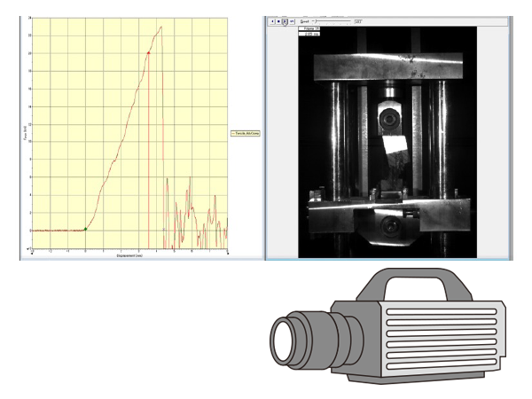
Task: Click the green marker at curve start
Action: [x=85, y=230]
